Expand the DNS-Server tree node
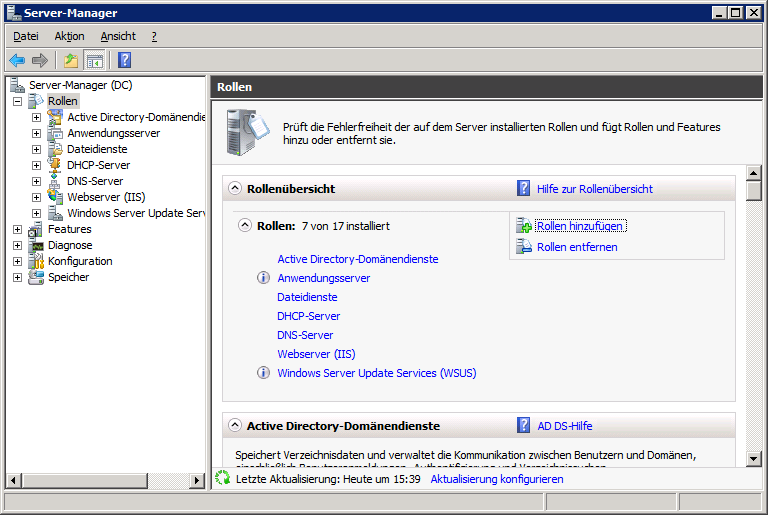The height and width of the screenshot is (515, 768). [x=36, y=181]
